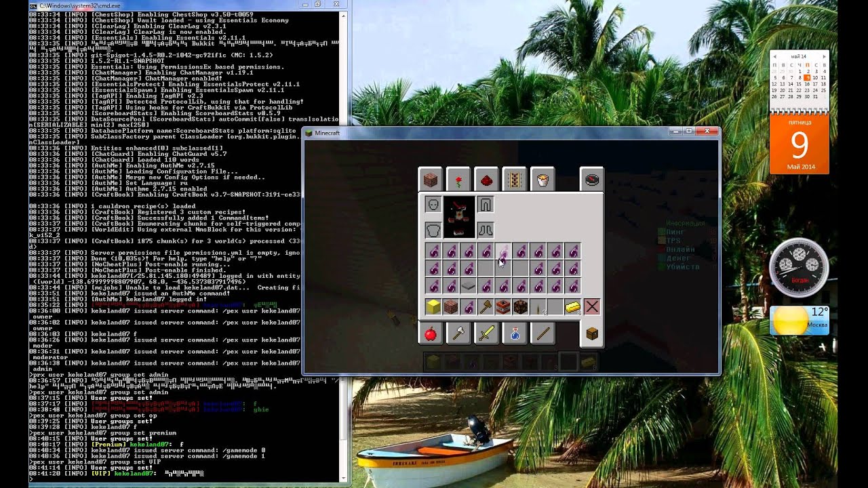The image size is (868, 488).
Task: Click the cmd window scrollbar up arrow
Action: click(344, 15)
